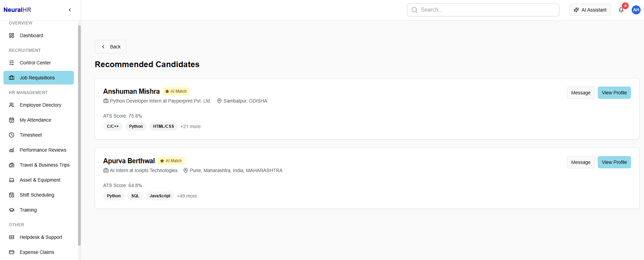
Task: Go back using the Back button
Action: [110, 47]
